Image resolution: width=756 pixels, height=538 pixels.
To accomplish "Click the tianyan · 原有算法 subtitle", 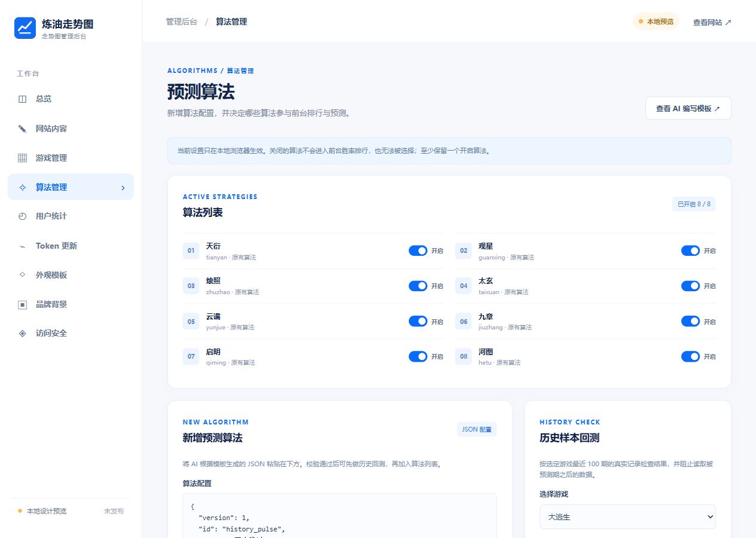I will (231, 258).
